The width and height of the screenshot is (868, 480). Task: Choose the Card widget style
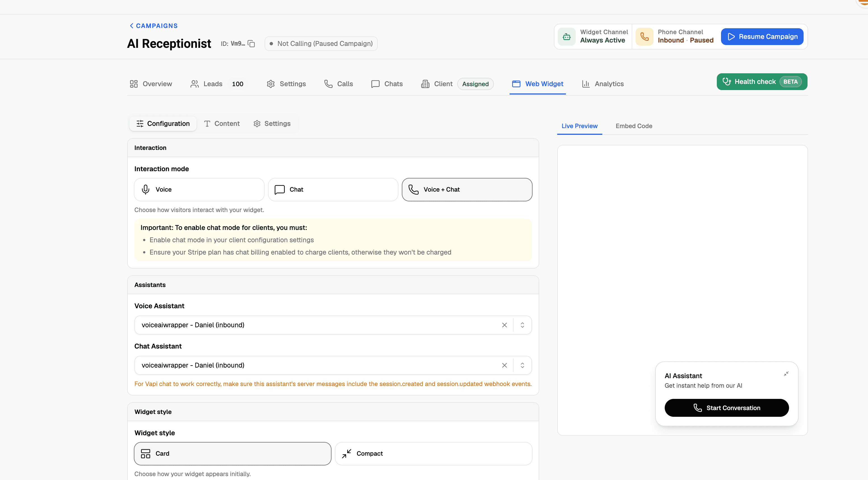(232, 453)
